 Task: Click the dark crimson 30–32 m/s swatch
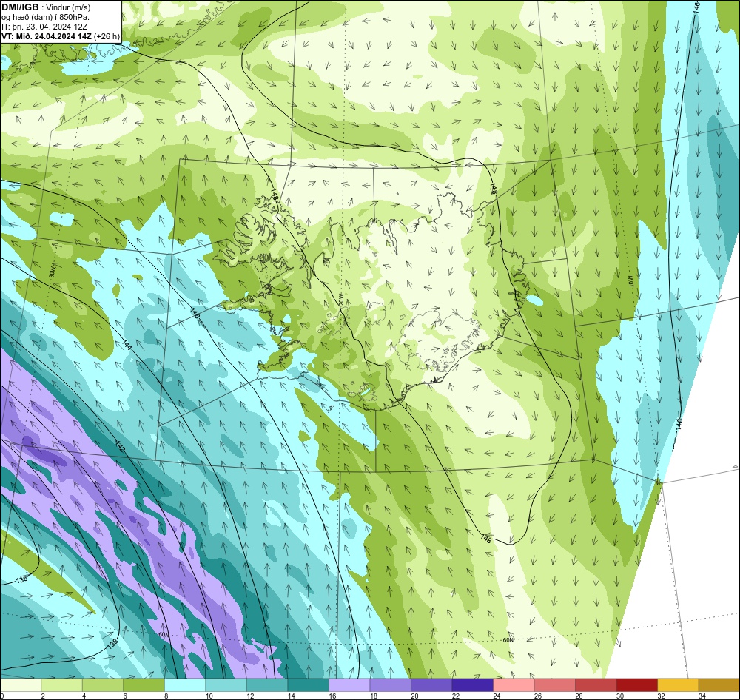click(x=636, y=685)
